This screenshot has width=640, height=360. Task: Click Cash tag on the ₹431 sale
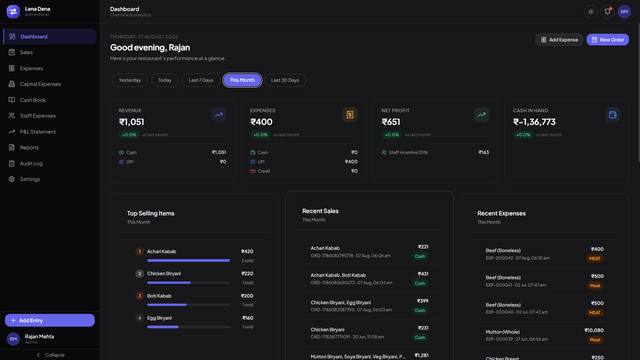(x=420, y=283)
